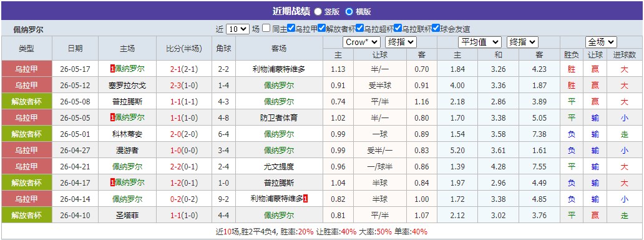Select the 横版 radio button
The height and width of the screenshot is (240, 644).
[x=349, y=11]
